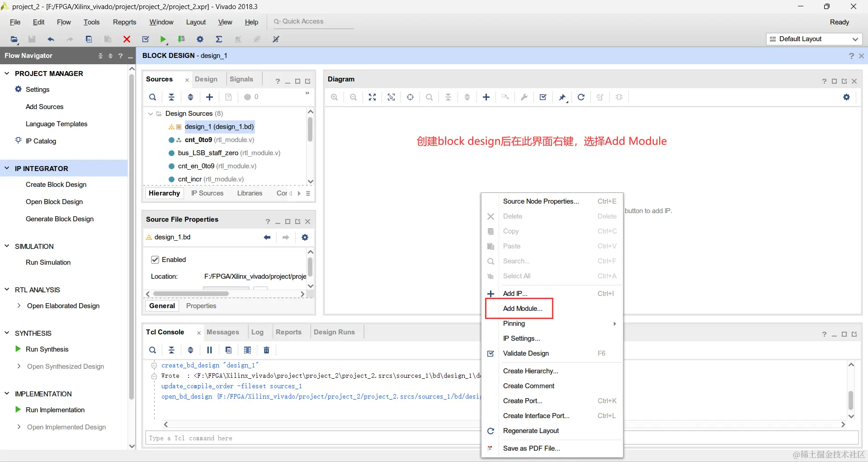868x462 pixels.
Task: Open the Default Layout dropdown
Action: [x=814, y=39]
